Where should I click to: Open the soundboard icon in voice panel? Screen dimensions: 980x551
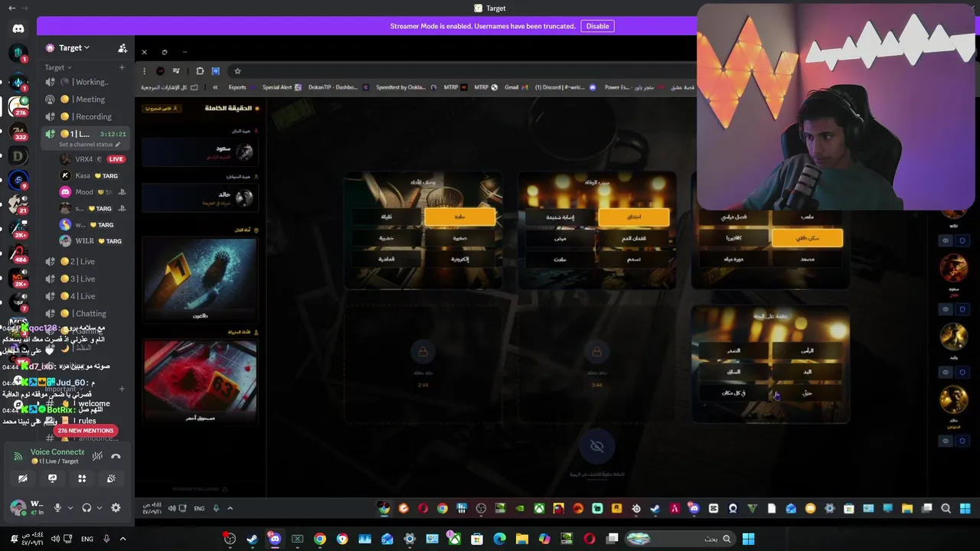(111, 478)
